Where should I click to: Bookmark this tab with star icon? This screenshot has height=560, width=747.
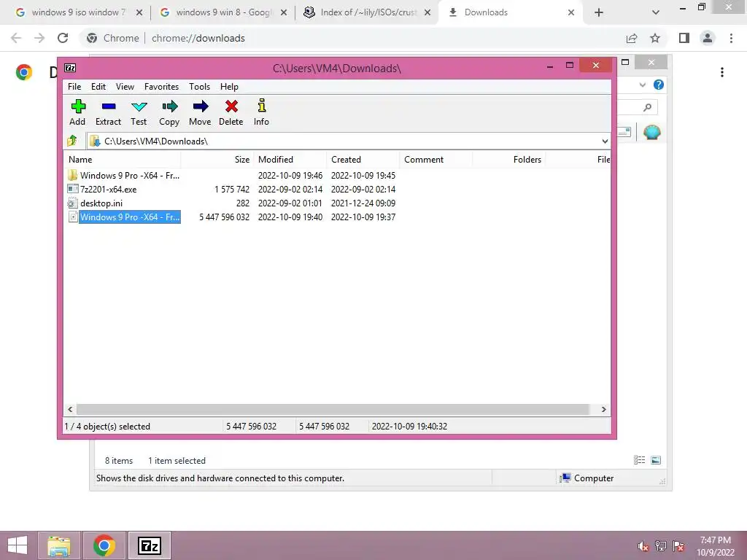(655, 38)
